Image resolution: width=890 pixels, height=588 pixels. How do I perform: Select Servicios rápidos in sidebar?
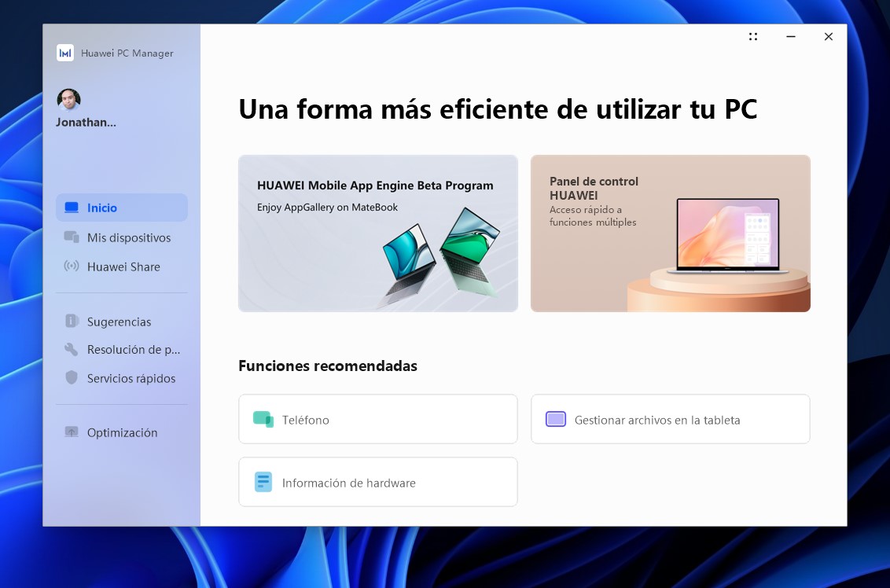121,378
